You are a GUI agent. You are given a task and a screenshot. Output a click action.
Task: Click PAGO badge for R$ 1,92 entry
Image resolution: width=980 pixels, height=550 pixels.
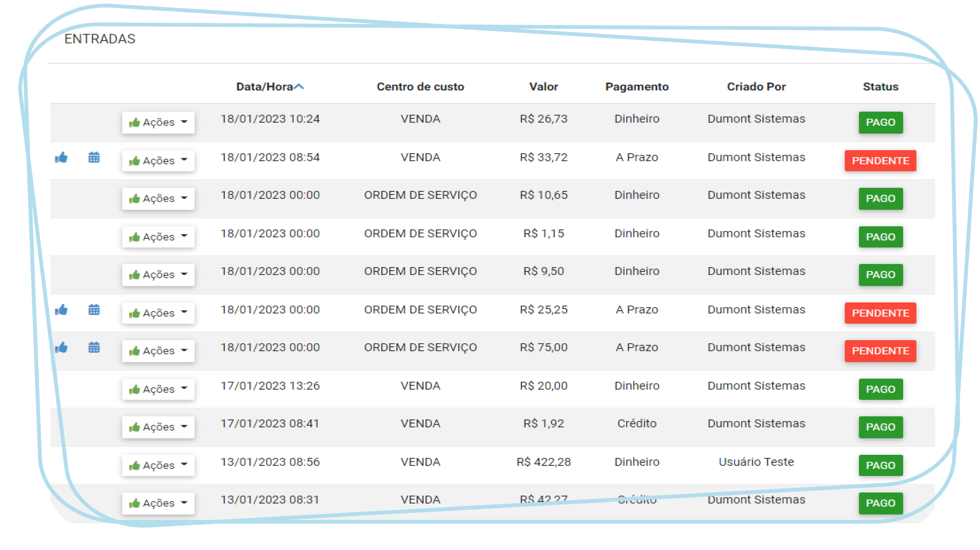(881, 427)
